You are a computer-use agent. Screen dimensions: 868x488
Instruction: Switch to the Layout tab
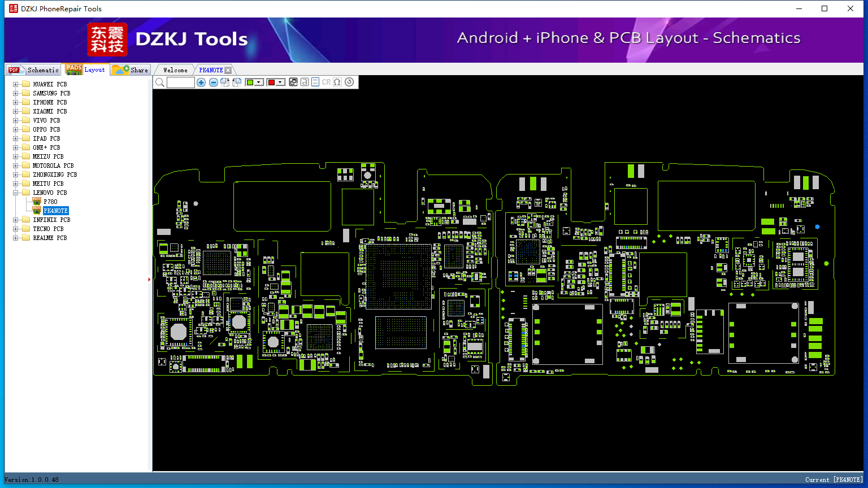click(x=86, y=69)
